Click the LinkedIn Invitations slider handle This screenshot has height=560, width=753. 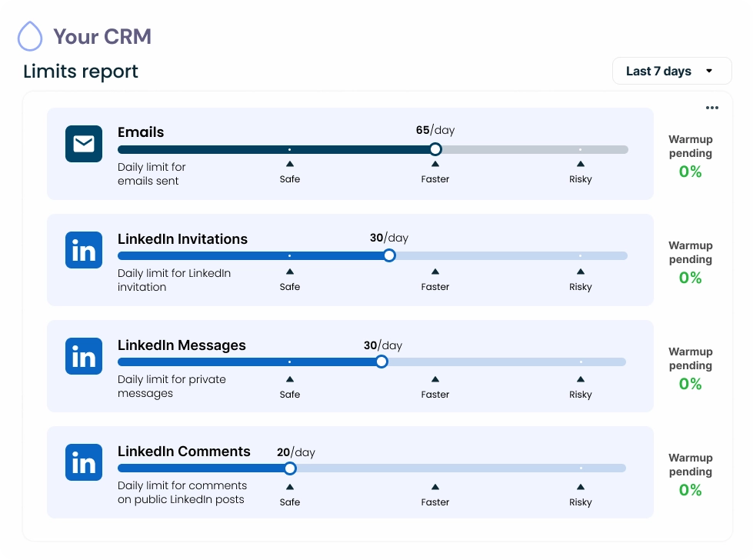pyautogui.click(x=389, y=255)
